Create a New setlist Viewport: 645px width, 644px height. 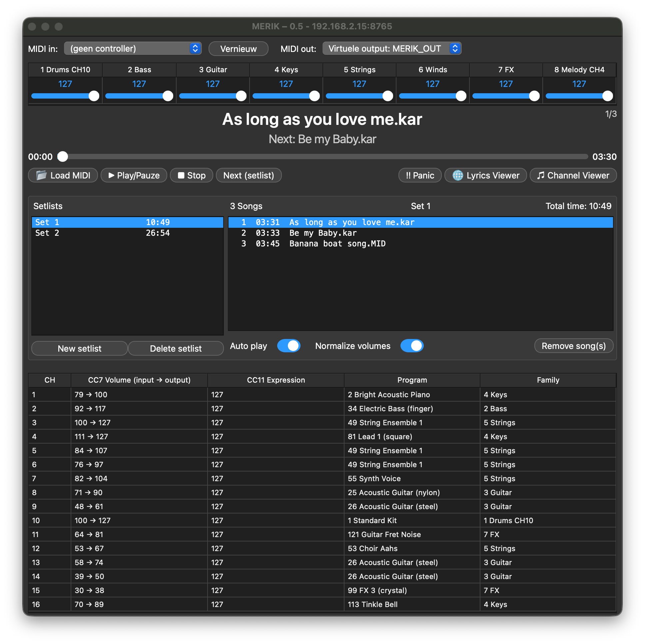pyautogui.click(x=79, y=348)
